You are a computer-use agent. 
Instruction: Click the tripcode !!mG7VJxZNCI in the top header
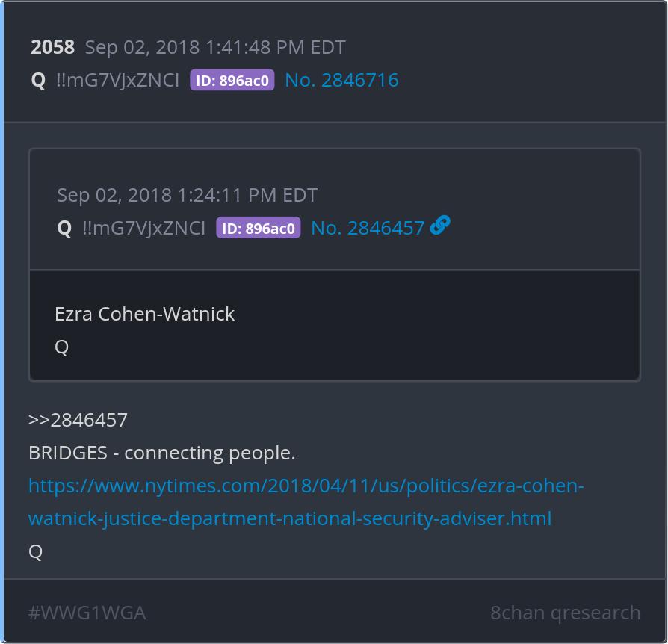click(117, 81)
